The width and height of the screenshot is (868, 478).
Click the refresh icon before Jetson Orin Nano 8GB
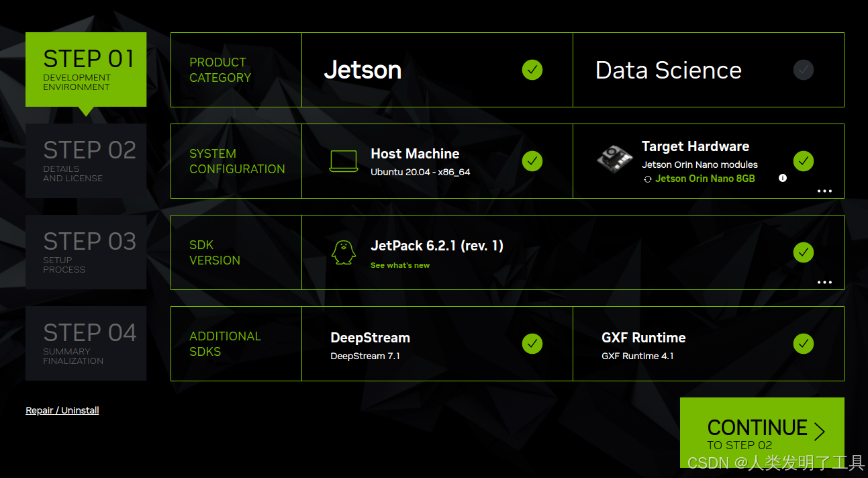647,179
